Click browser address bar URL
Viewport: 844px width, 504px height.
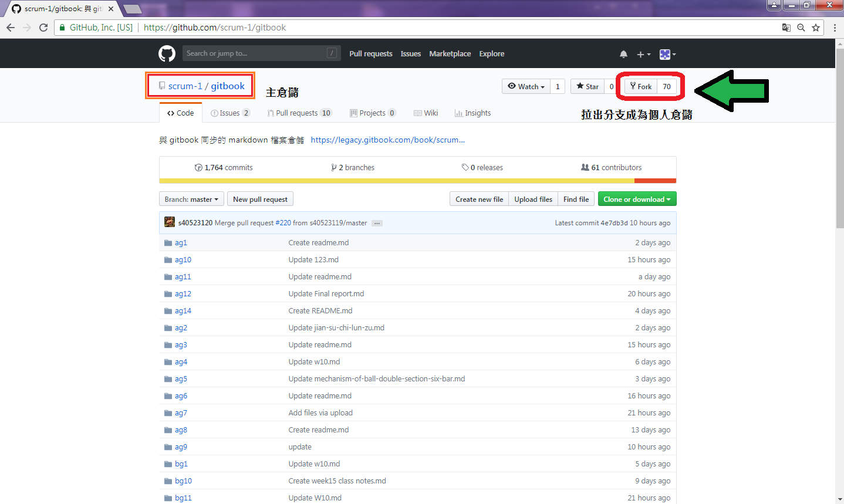coord(215,28)
